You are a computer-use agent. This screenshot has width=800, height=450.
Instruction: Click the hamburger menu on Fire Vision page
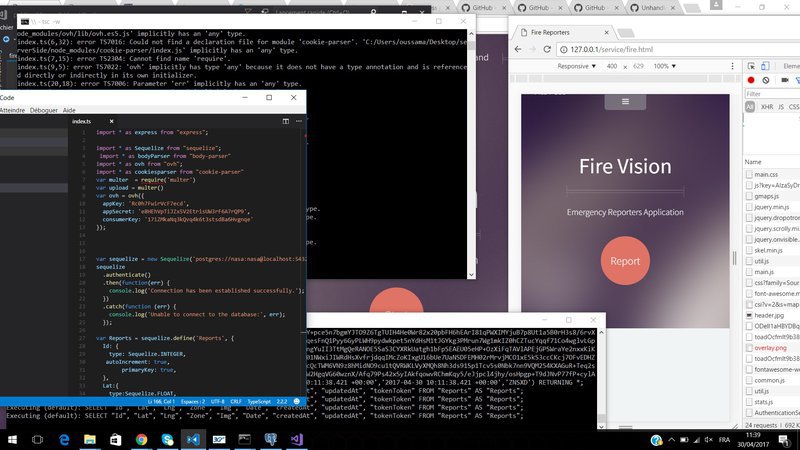coord(625,101)
